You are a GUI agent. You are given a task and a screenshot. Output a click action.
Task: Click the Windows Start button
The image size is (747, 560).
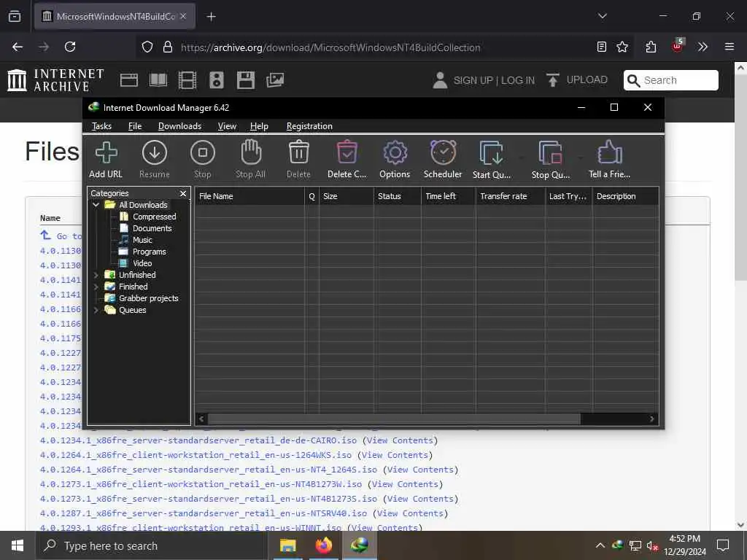pyautogui.click(x=18, y=545)
